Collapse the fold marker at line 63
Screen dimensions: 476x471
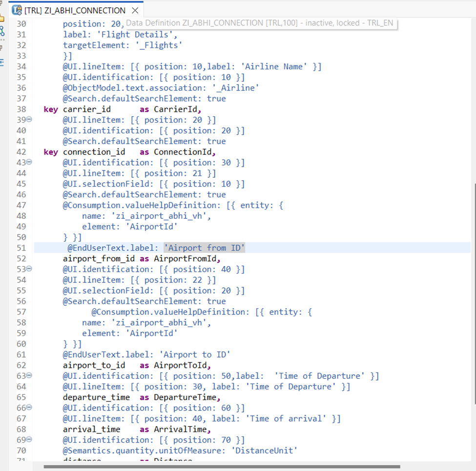(x=29, y=376)
